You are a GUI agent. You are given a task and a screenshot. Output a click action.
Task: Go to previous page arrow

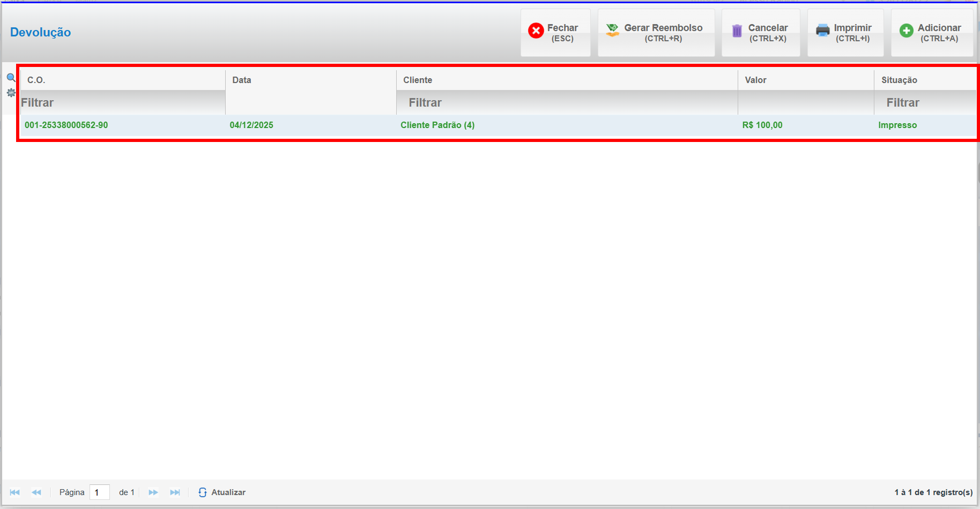click(36, 492)
